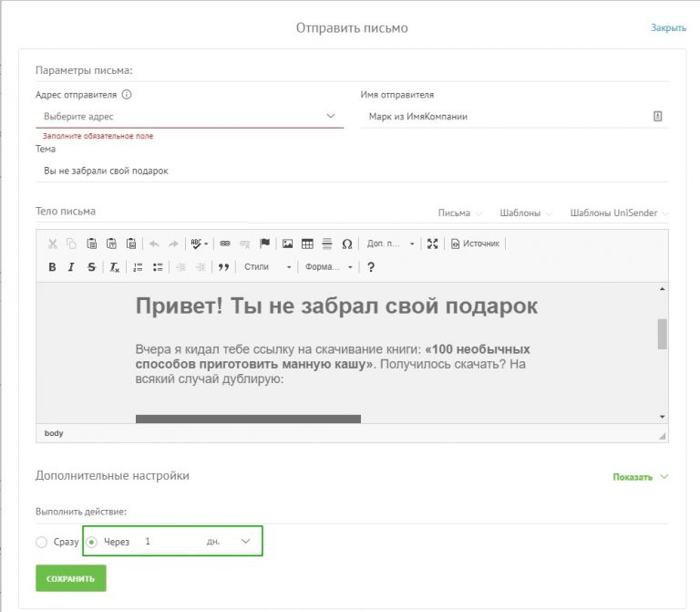700x612 pixels.
Task: Click the block quote icon
Action: pyautogui.click(x=222, y=267)
